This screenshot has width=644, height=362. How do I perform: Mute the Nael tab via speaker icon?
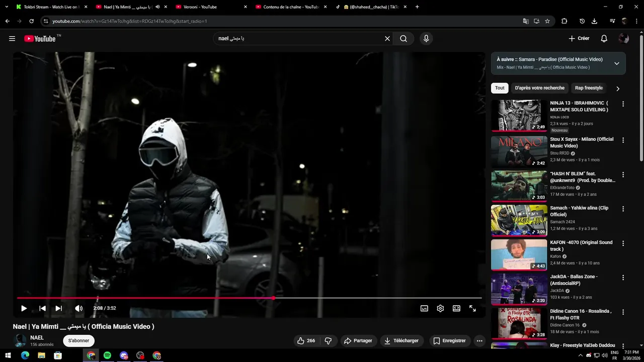pos(157,7)
